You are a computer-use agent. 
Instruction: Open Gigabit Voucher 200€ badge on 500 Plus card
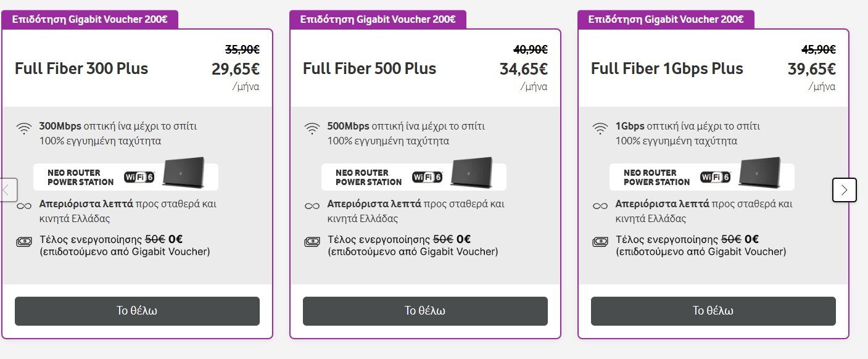[x=378, y=19]
